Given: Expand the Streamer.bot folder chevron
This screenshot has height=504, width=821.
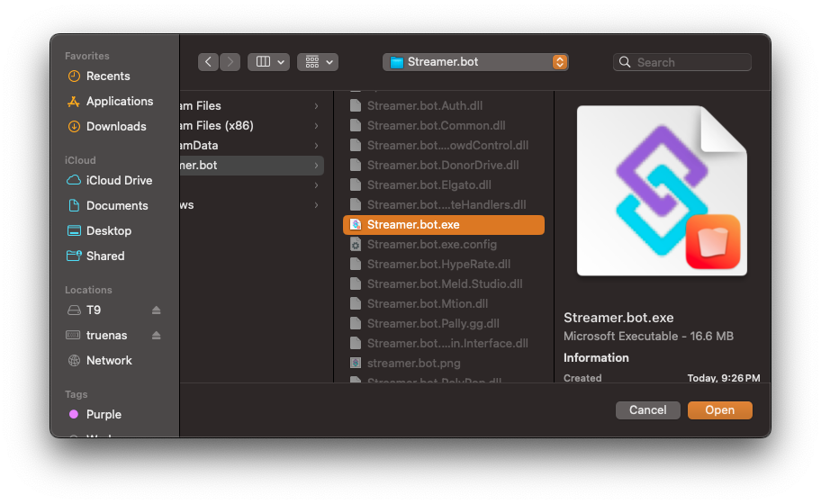Looking at the screenshot, I should [x=316, y=166].
